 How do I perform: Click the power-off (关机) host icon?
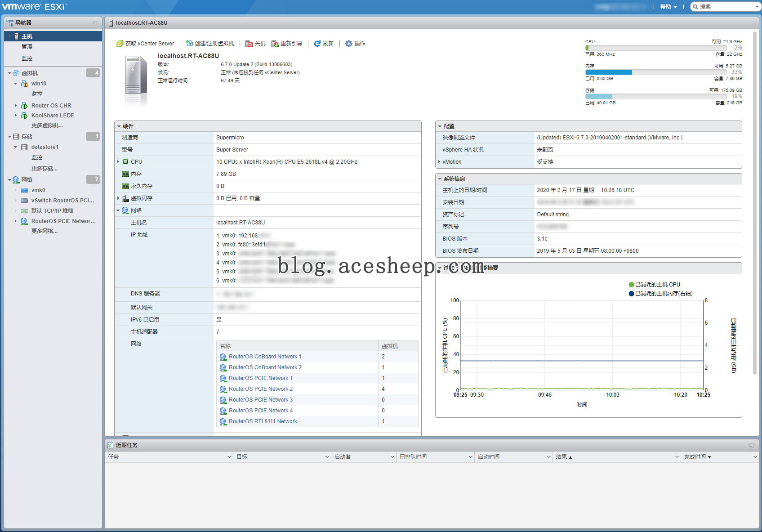coord(249,44)
